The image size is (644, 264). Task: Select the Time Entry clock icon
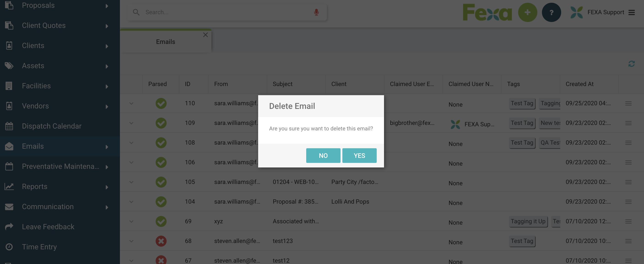[x=9, y=247]
